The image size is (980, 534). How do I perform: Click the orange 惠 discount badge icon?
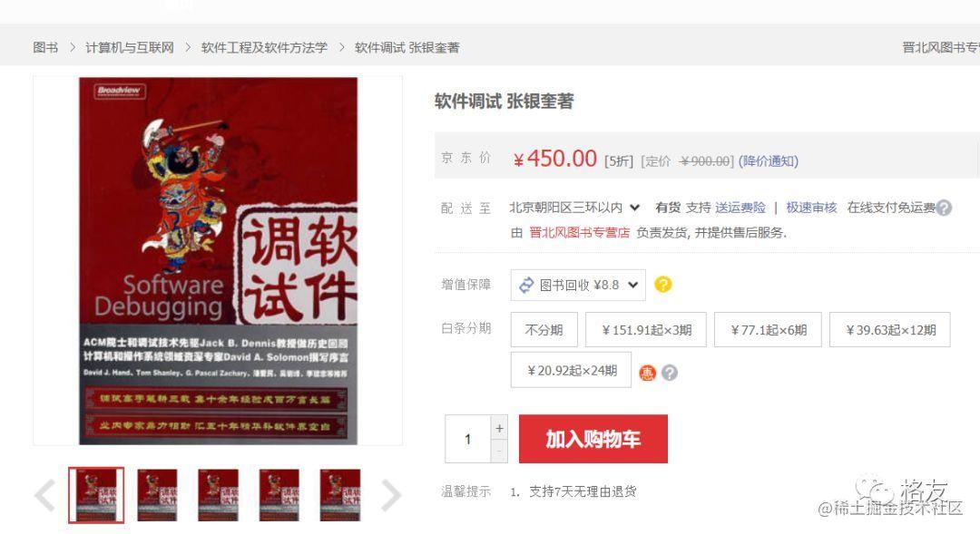(x=648, y=373)
